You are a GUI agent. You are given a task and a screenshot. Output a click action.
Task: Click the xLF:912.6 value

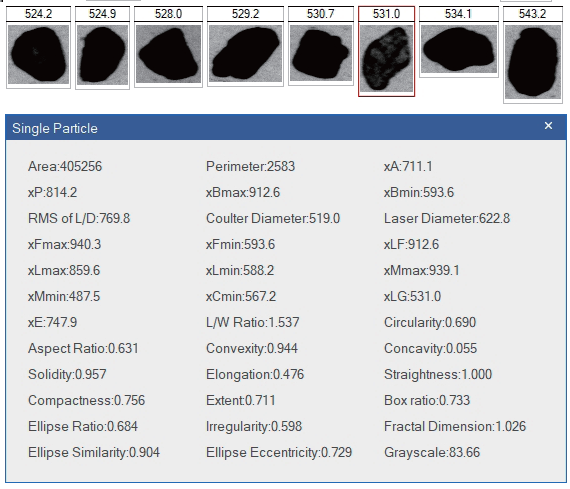point(412,244)
